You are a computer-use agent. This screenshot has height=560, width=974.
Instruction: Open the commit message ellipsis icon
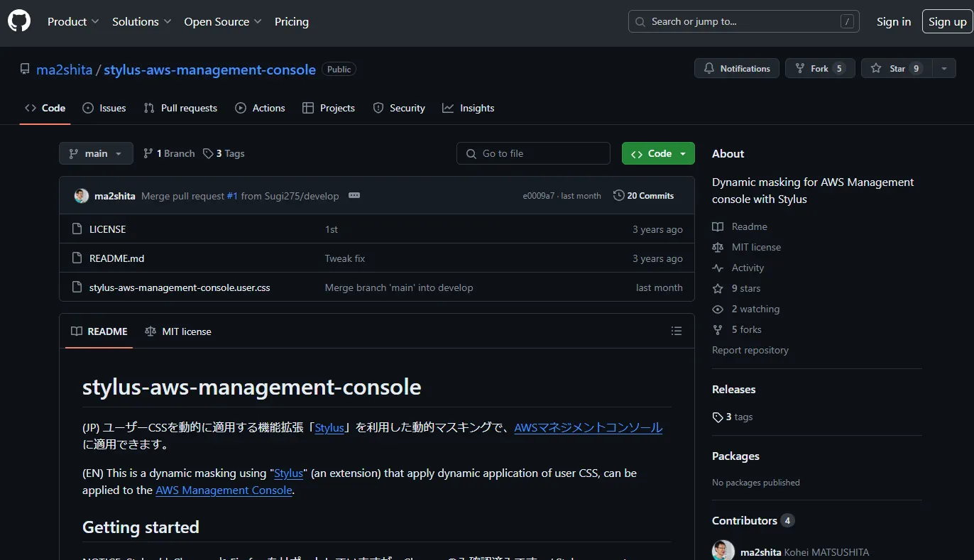(354, 196)
